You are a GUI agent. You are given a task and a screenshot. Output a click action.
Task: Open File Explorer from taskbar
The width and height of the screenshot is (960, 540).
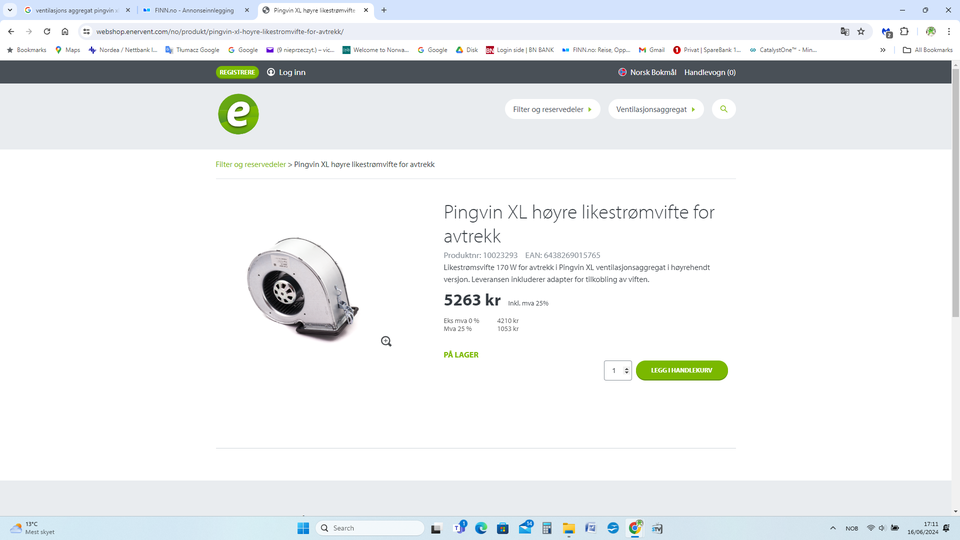pos(569,528)
